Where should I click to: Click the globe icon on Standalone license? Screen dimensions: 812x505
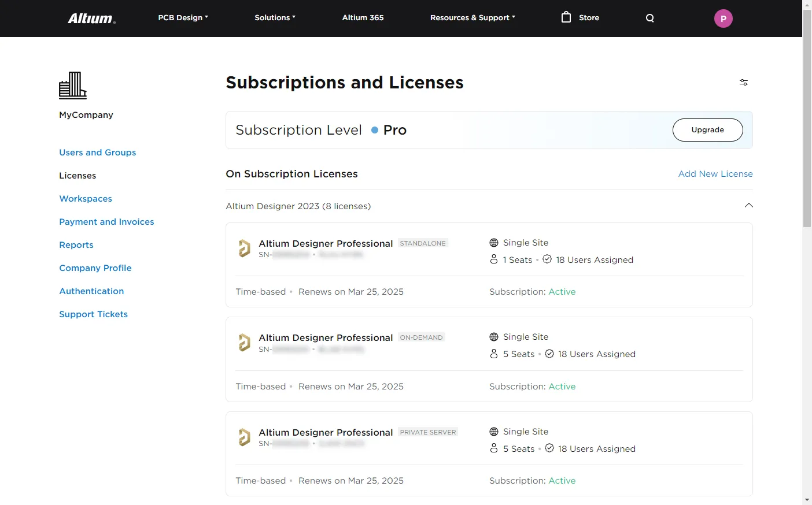494,243
